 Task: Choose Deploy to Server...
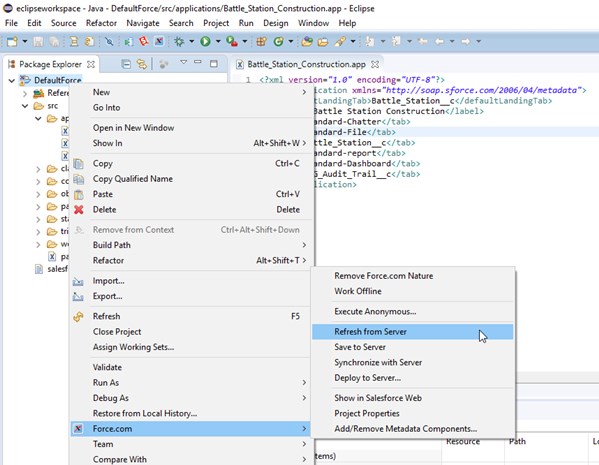[413, 378]
